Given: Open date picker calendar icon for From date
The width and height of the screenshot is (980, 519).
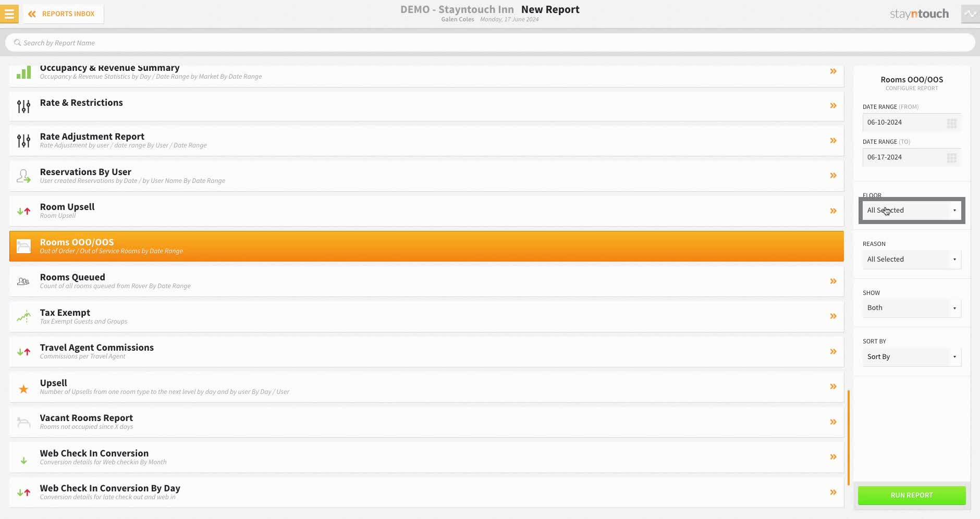Looking at the screenshot, I should (x=951, y=123).
